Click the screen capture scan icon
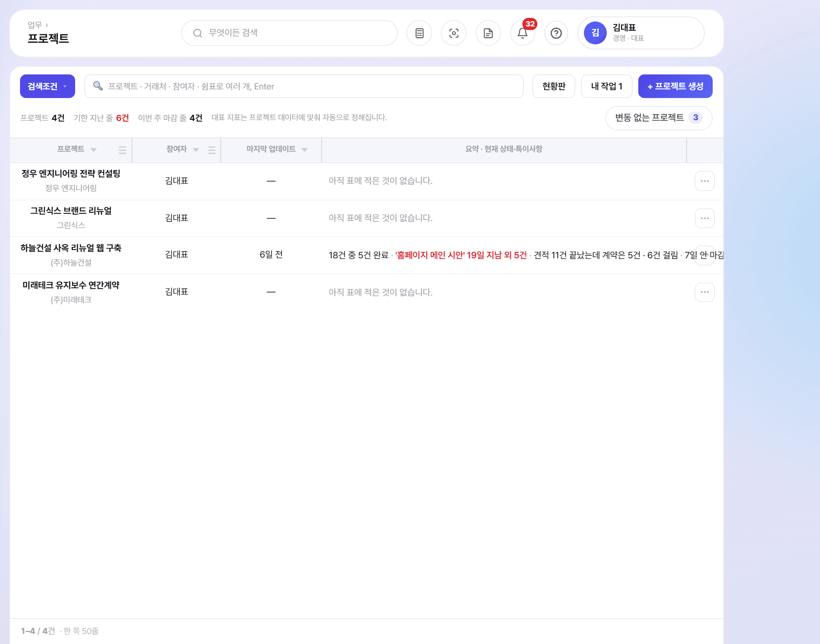The height and width of the screenshot is (644, 820). (x=454, y=33)
